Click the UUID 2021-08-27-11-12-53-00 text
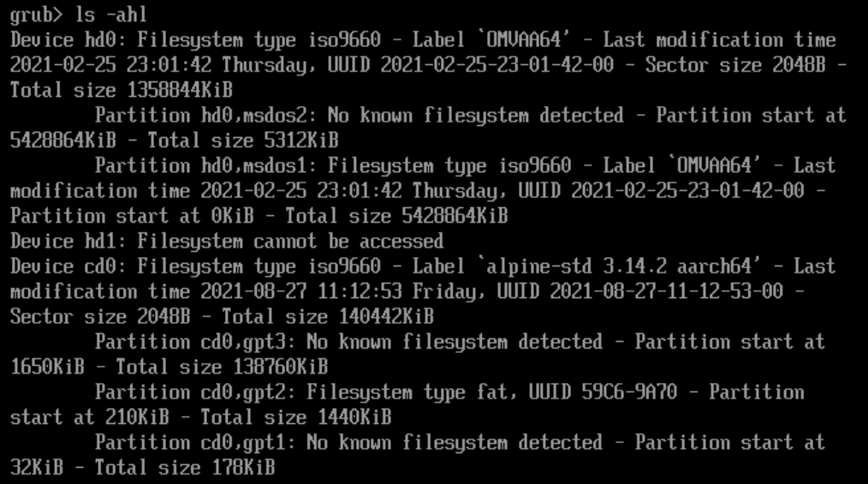This screenshot has width=868, height=484. [640, 291]
